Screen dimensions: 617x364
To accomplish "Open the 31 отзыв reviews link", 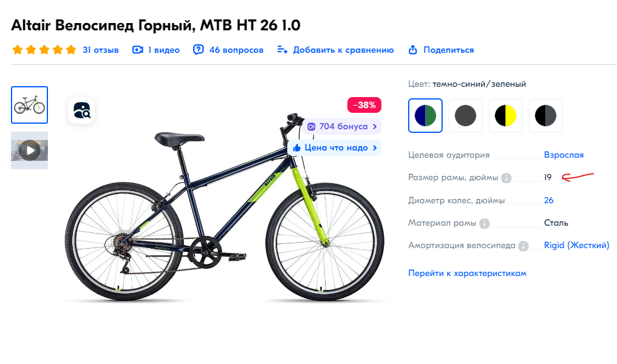I will pyautogui.click(x=101, y=50).
